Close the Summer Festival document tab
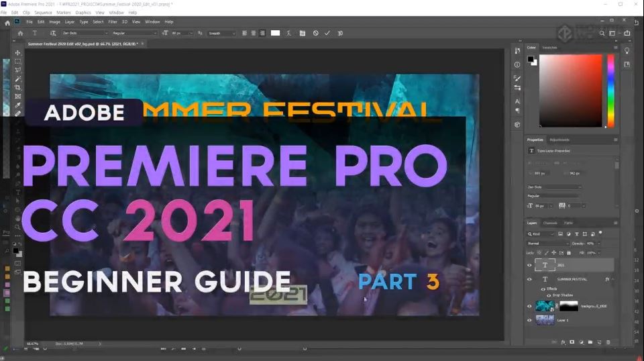 pyautogui.click(x=142, y=44)
